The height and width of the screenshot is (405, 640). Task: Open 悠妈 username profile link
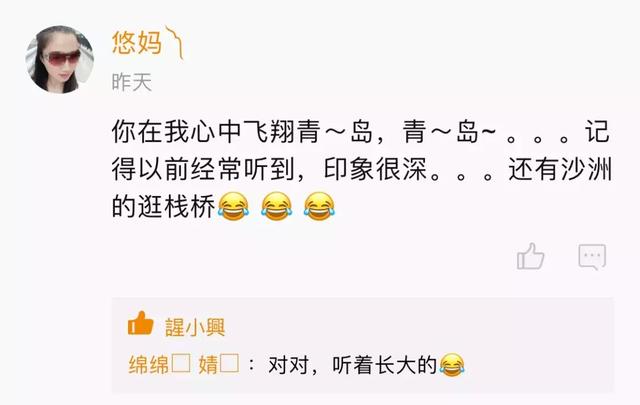(137, 43)
